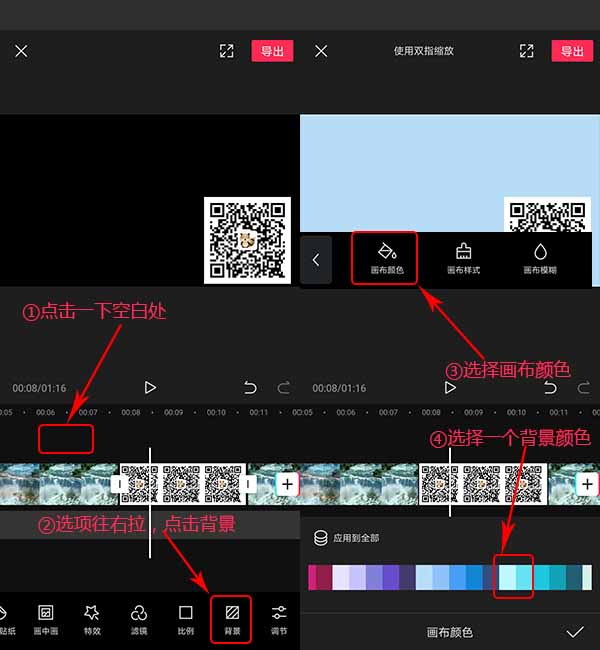Tap the 00:10 mark on the right ruler
600x650 pixels.
click(x=516, y=412)
